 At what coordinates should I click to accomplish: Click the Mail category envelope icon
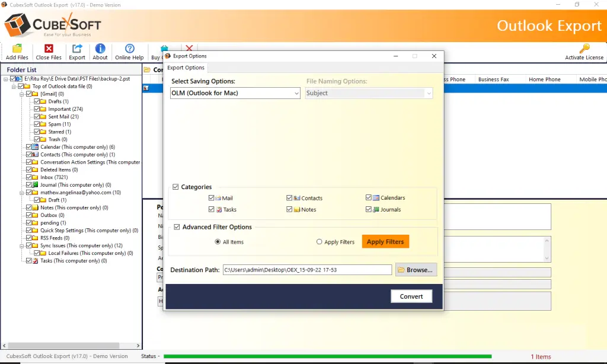(218, 198)
